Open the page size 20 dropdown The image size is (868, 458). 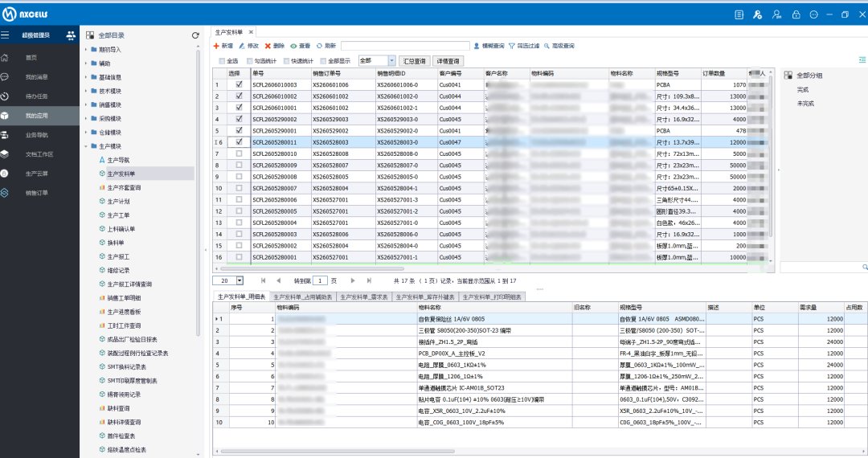click(x=240, y=280)
